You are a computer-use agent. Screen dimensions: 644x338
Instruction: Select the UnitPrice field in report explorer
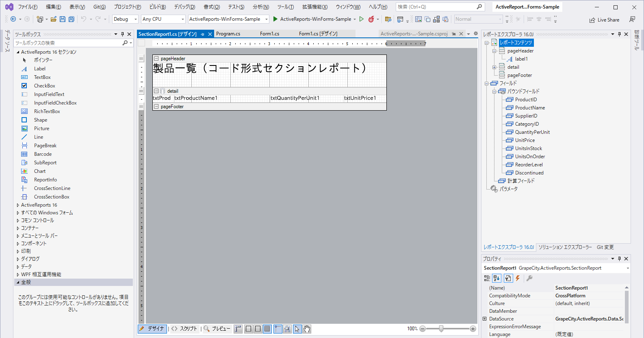click(525, 140)
